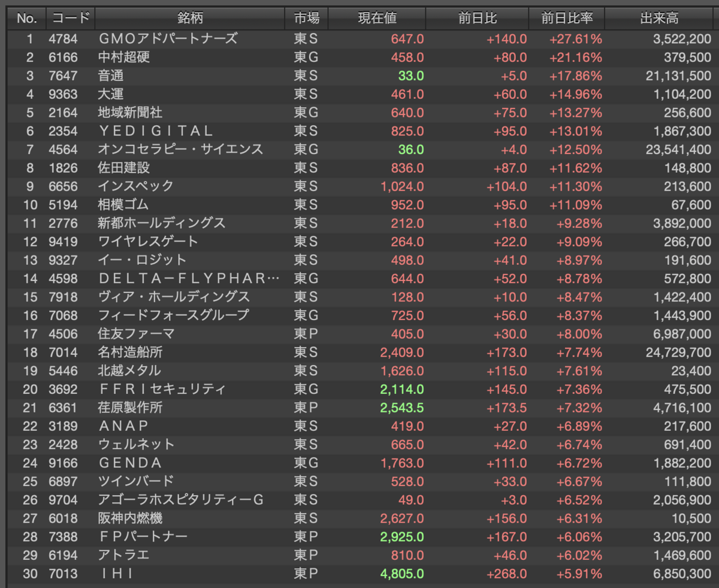Image resolution: width=719 pixels, height=588 pixels.
Task: Select stock name 新都ホールディングス
Action: 162,224
